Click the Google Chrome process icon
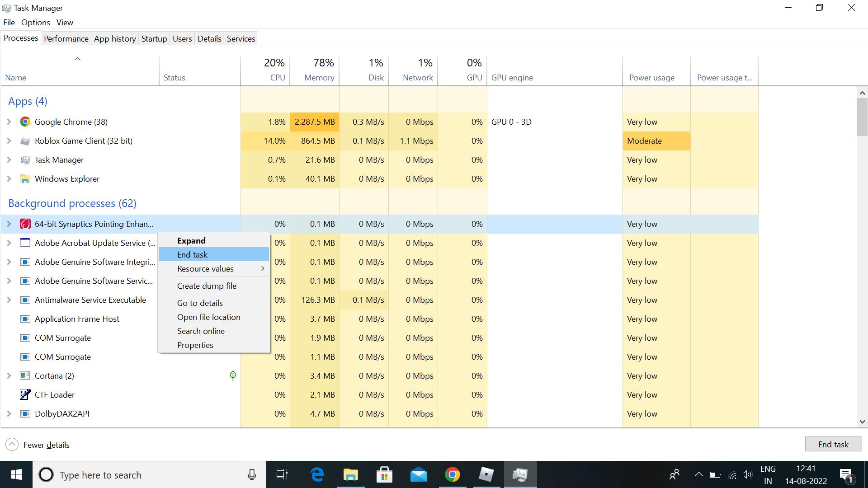868x488 pixels. (x=25, y=122)
